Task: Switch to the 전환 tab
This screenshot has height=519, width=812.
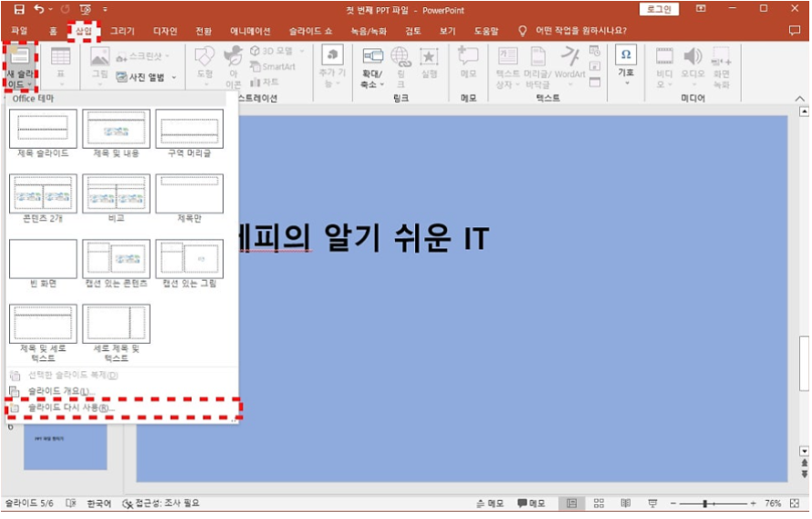Action: click(x=203, y=31)
